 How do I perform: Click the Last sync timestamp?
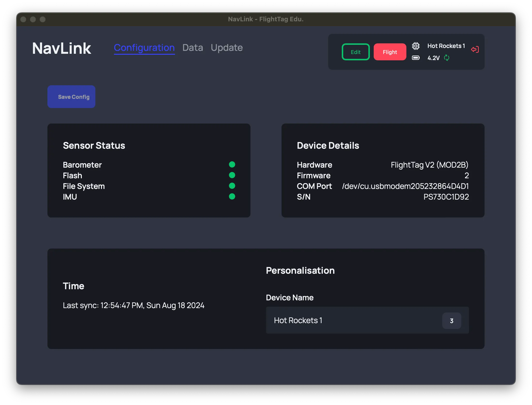coord(134,305)
